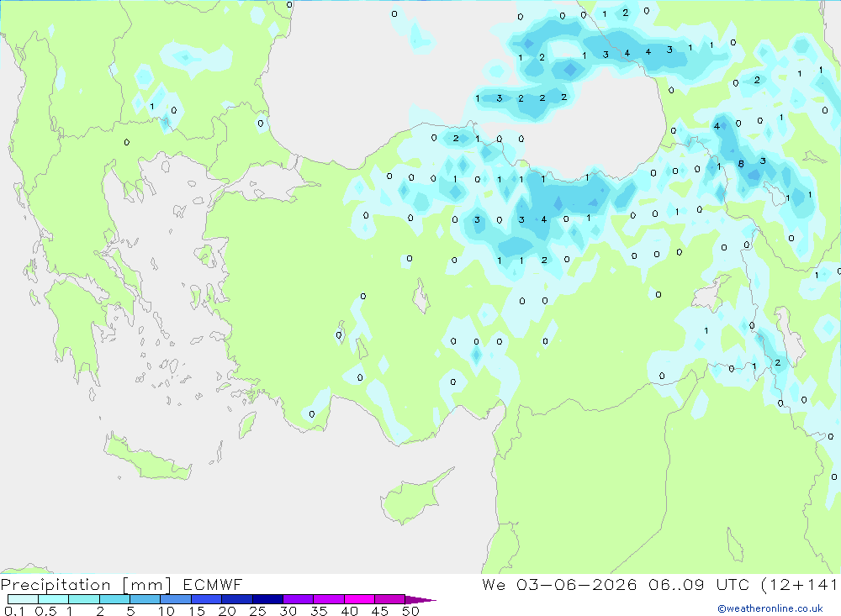Select the 35–40 mm purple legend swatch
This screenshot has height=616, width=841.
click(329, 599)
